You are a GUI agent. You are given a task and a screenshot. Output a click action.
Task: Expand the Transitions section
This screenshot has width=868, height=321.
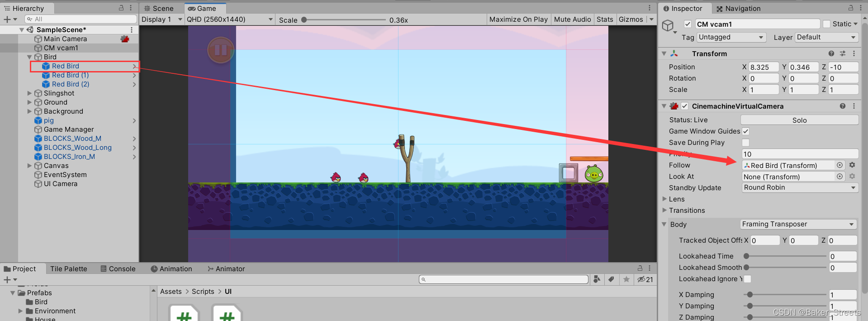(665, 211)
